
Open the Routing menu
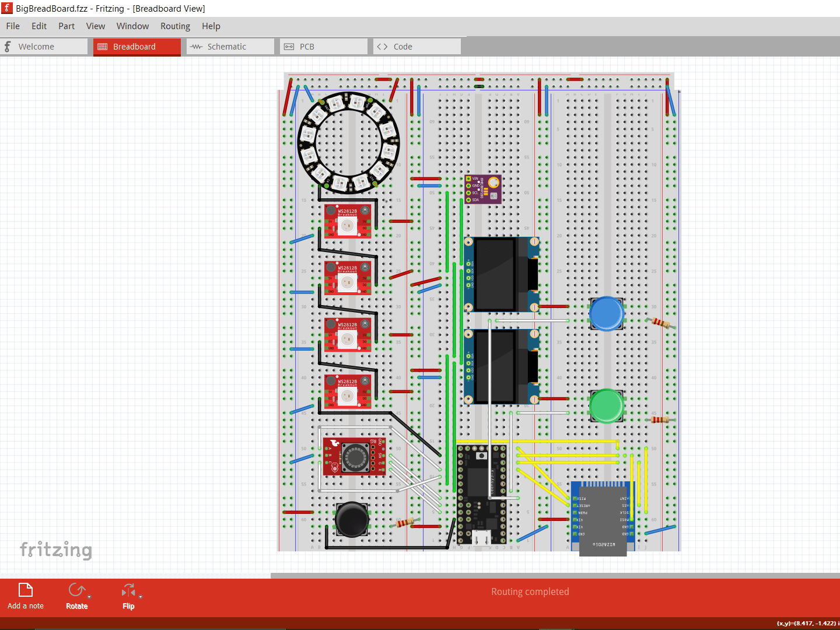click(175, 26)
